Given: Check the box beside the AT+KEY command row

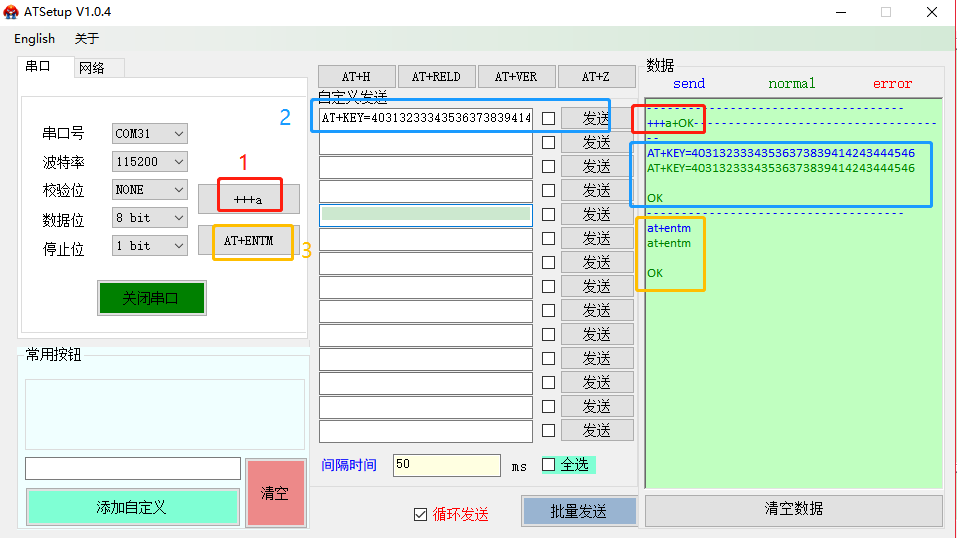Looking at the screenshot, I should [x=548, y=118].
